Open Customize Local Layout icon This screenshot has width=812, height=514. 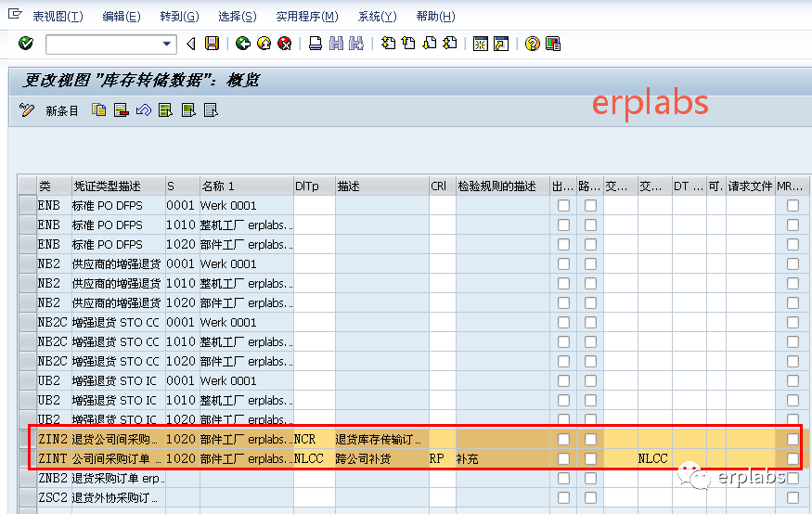click(553, 44)
